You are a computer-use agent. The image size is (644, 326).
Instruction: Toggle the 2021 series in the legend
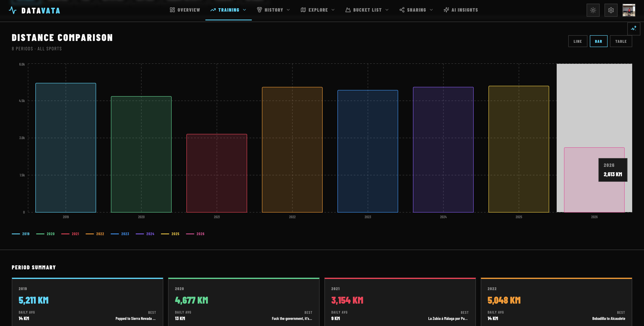tap(70, 234)
